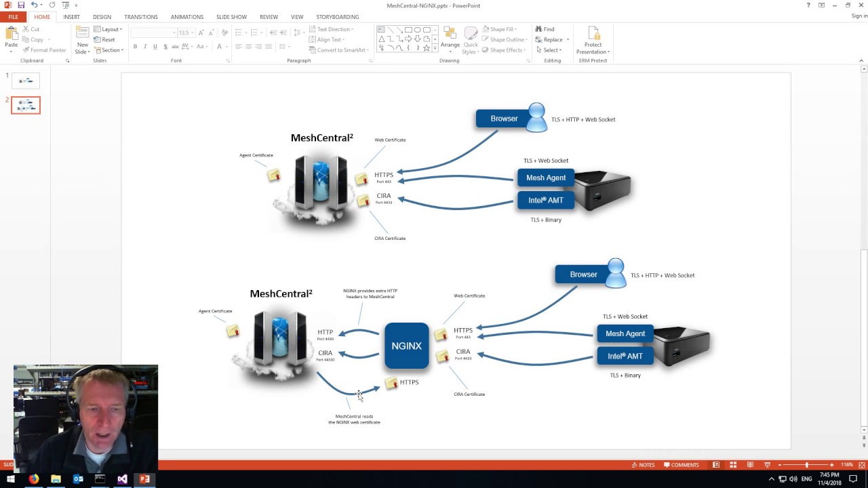Collapse the ribbon
The image size is (868, 488).
pos(863,60)
